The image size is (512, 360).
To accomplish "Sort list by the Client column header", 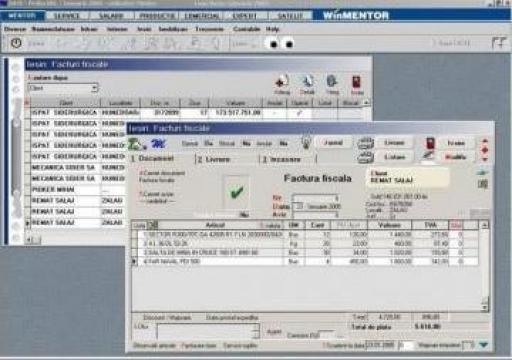I will click(x=66, y=103).
